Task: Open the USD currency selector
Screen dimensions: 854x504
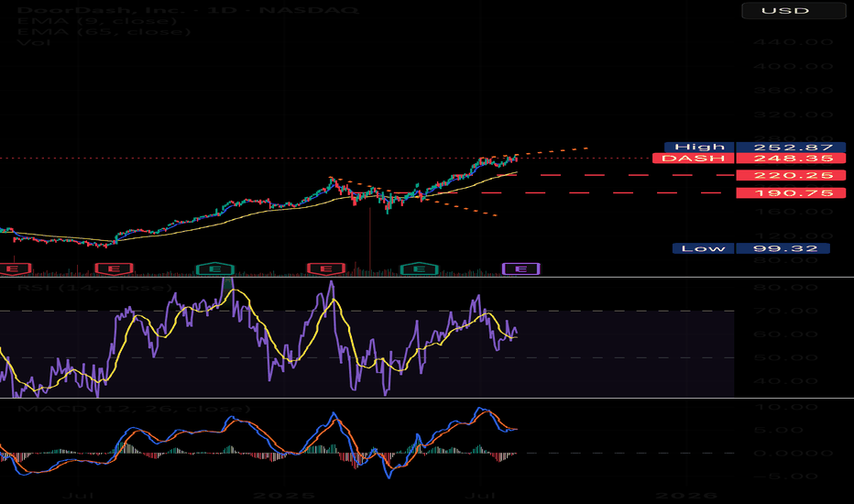Action: click(x=794, y=10)
